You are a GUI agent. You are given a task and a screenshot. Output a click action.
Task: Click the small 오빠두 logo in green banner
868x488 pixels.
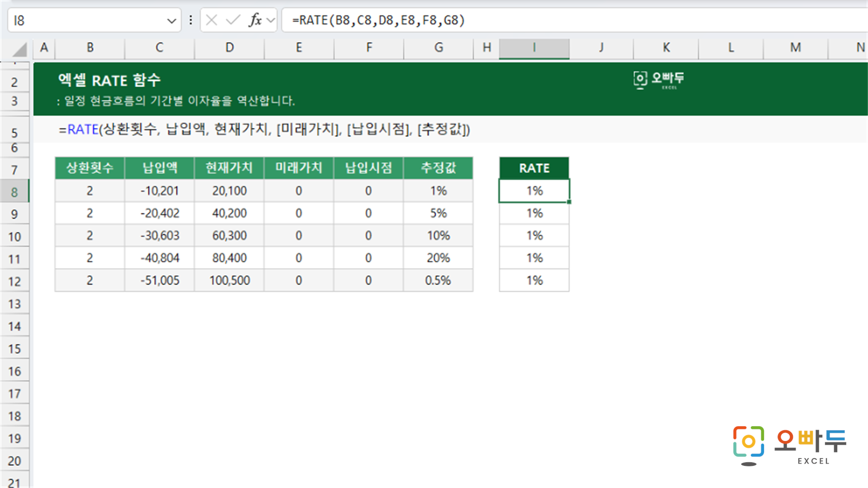[659, 80]
